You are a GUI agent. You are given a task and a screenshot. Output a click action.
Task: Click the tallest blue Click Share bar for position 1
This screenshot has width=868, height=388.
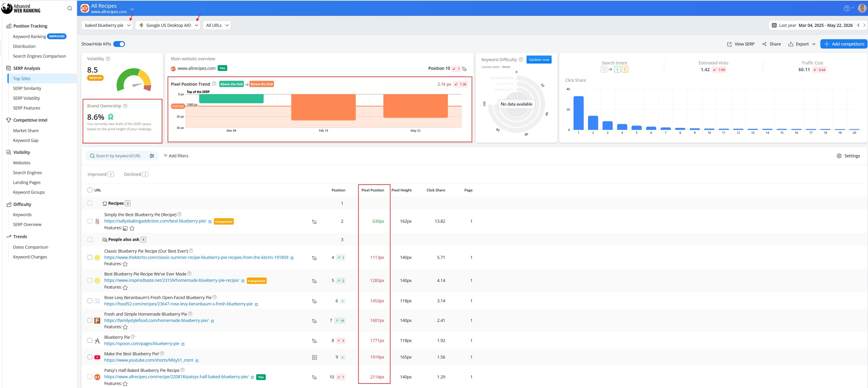578,113
